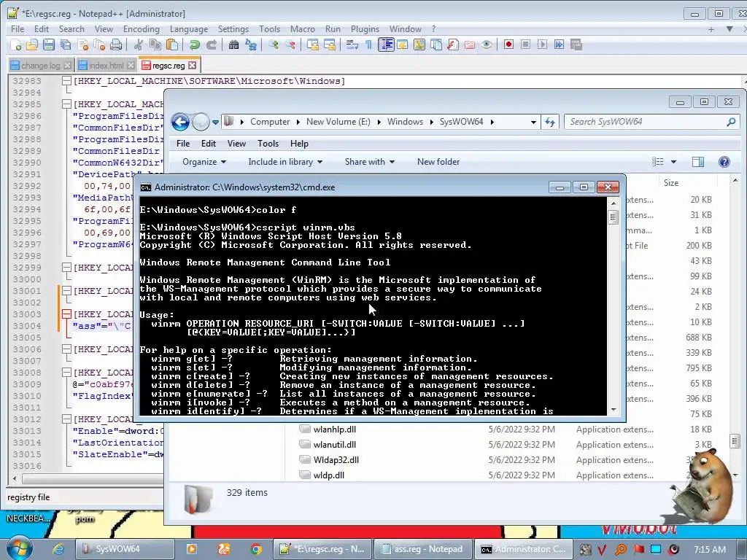The image size is (747, 560).
Task: Click the Change your view icon
Action: coord(658,162)
